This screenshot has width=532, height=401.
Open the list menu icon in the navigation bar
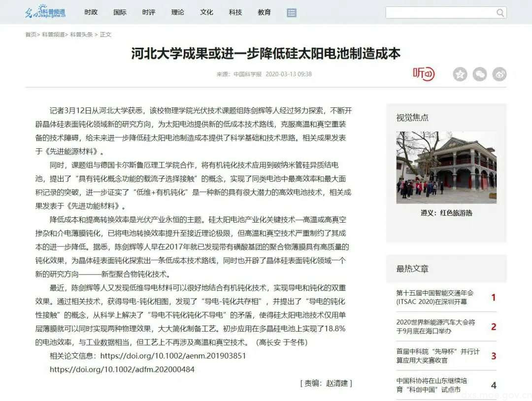click(292, 12)
